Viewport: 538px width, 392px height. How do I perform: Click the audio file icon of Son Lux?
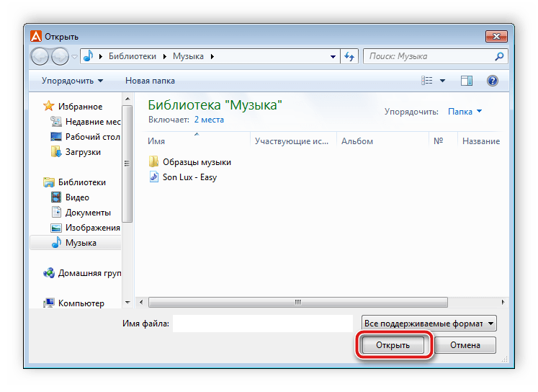[x=153, y=177]
